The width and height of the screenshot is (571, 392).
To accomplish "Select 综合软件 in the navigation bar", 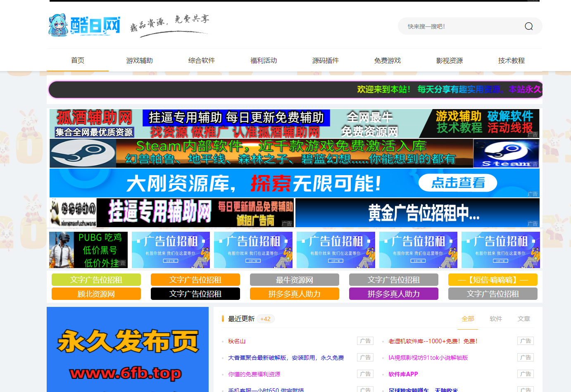I will 202,60.
